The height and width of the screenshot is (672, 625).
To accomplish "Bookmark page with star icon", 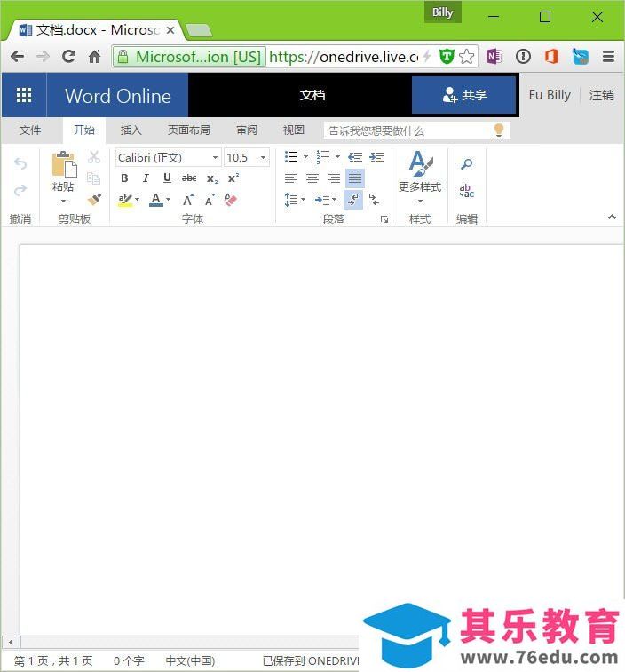I will pos(466,56).
